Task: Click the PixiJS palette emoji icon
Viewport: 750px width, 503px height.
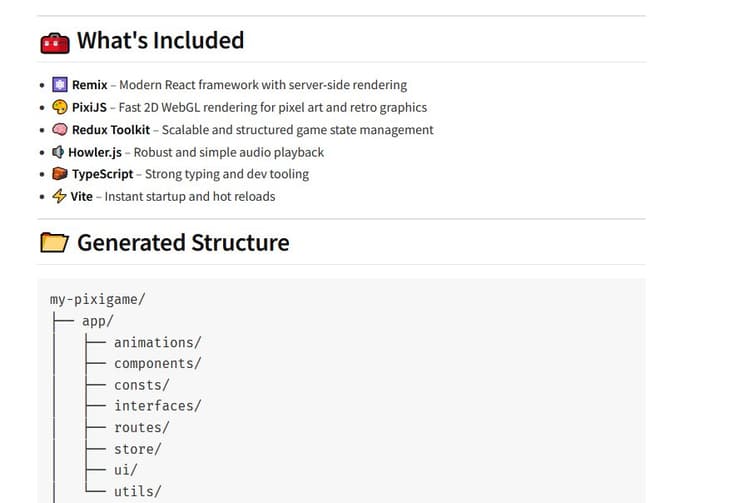Action: click(60, 107)
